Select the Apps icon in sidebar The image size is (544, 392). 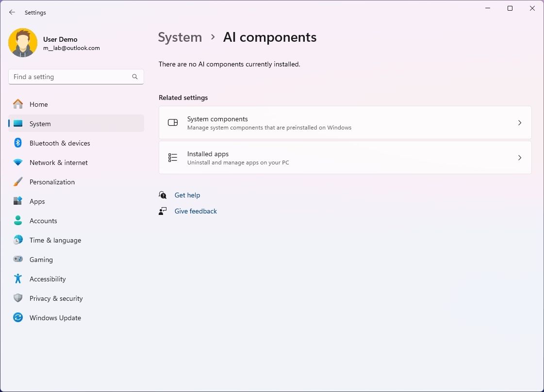point(17,201)
